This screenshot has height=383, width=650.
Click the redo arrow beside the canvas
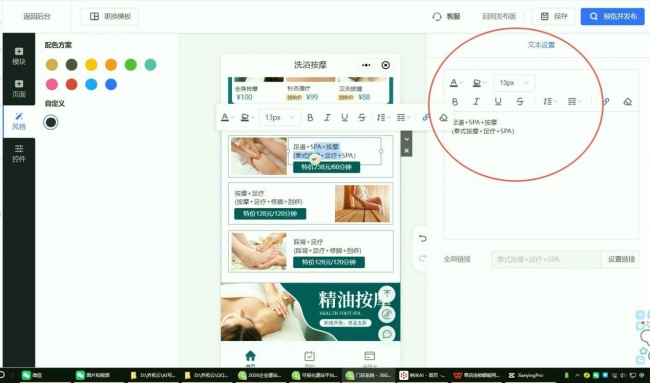pos(422,259)
